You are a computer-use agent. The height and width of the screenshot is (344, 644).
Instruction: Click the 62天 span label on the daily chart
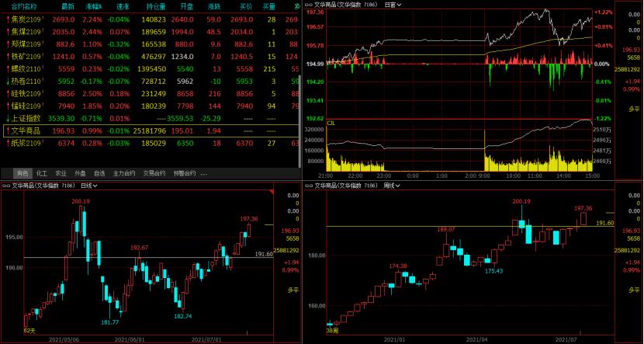click(29, 331)
